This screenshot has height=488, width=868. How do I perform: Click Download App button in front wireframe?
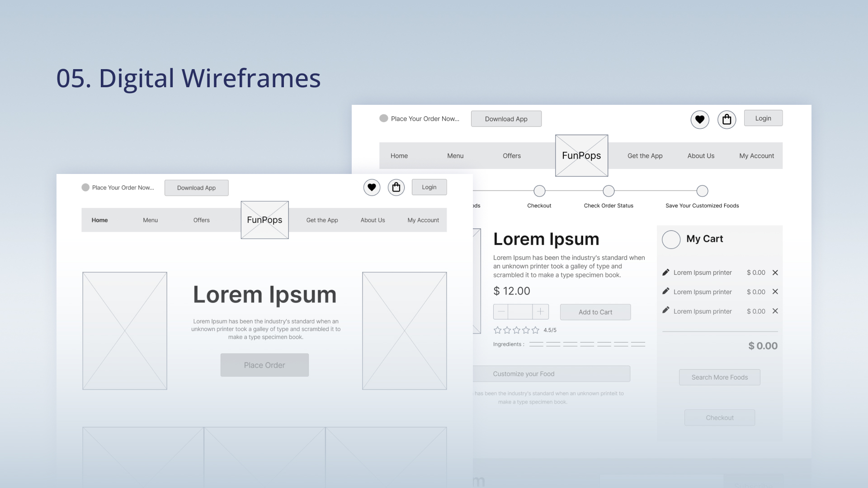point(197,188)
